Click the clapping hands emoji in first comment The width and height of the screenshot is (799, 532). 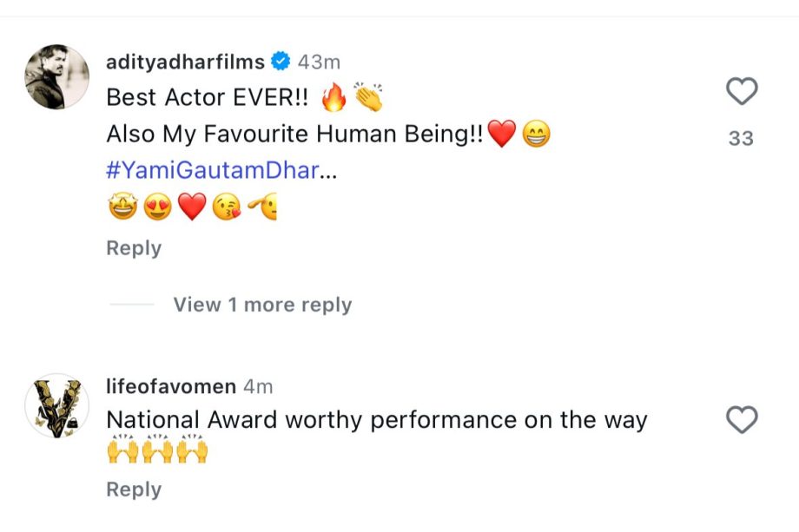(x=368, y=98)
